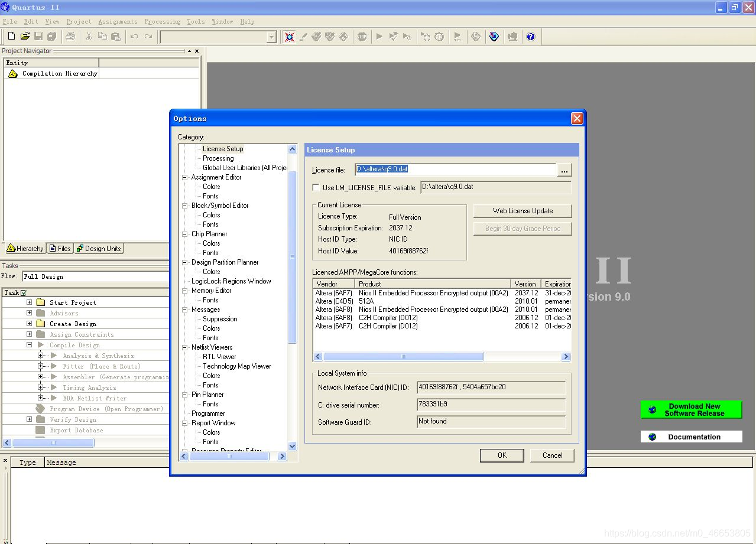Viewport: 756px width, 544px height.
Task: Enable the Use LM_LICENSE_FILE variable checkbox
Action: [316, 188]
